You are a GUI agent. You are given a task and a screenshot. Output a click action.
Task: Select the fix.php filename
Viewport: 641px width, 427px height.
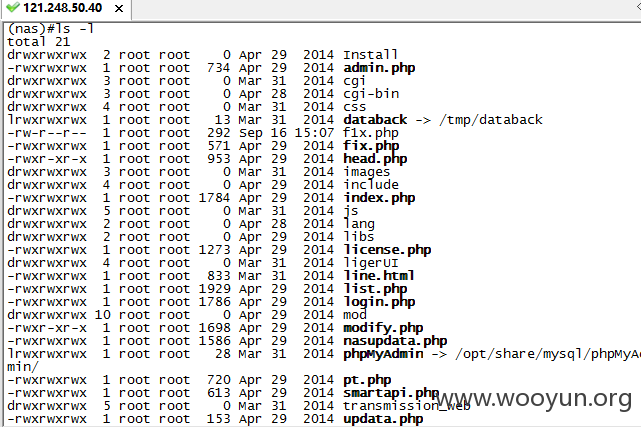(x=371, y=146)
